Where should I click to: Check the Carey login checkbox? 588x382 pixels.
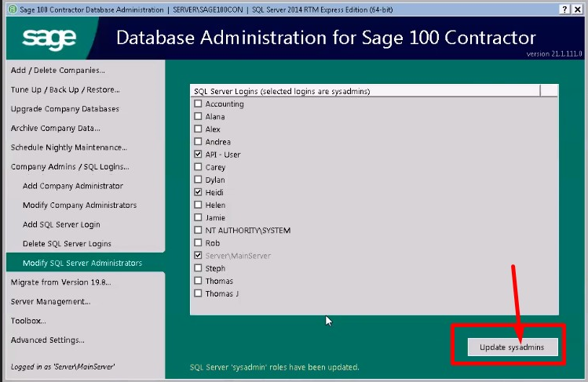[x=198, y=166]
